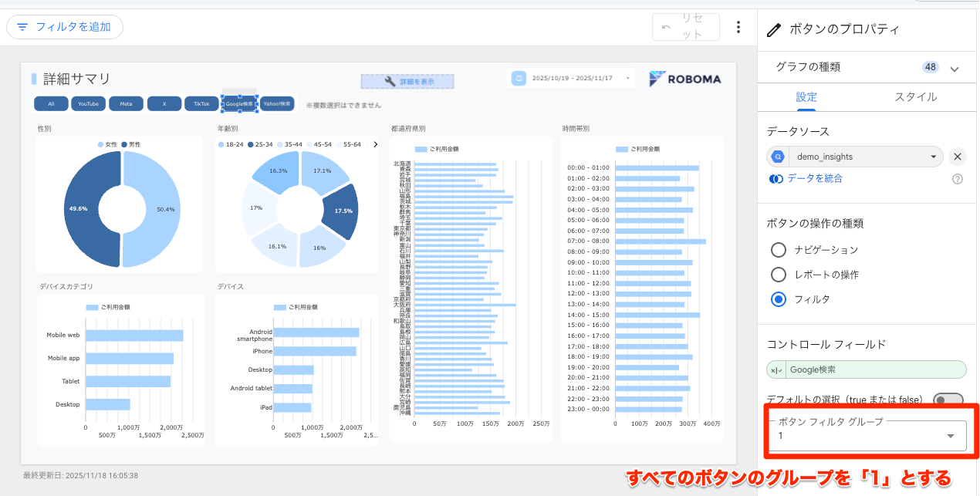Click the help question mark icon
Image resolution: width=980 pixels, height=496 pixels.
(958, 179)
